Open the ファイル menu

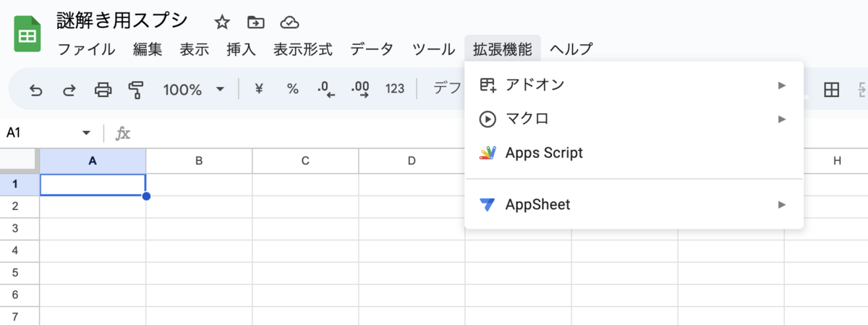(x=86, y=49)
